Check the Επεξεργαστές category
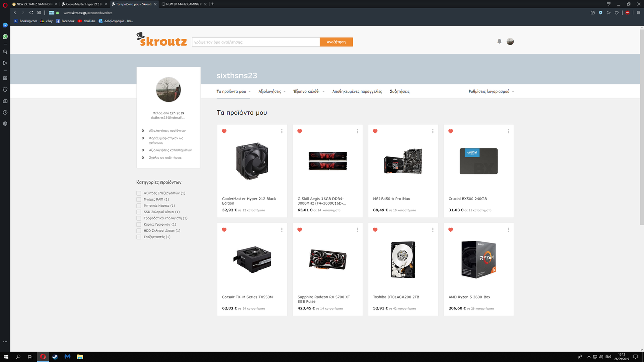644x362 pixels. pos(139,237)
